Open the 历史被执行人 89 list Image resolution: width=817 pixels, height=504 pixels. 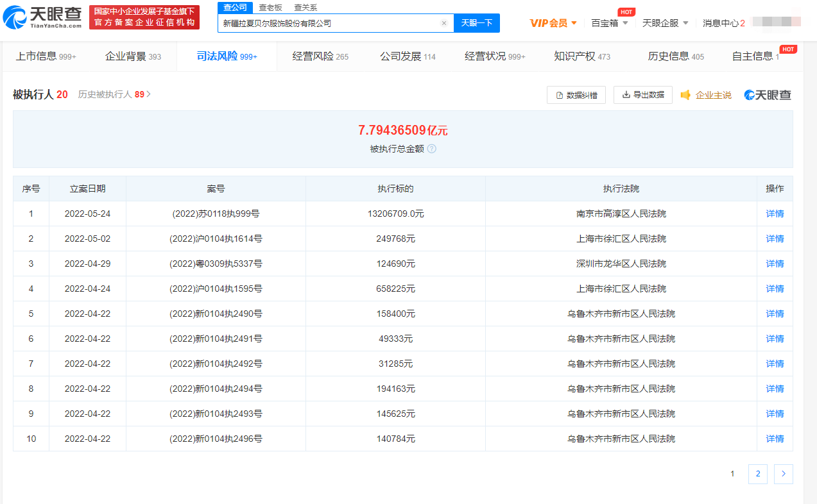114,94
